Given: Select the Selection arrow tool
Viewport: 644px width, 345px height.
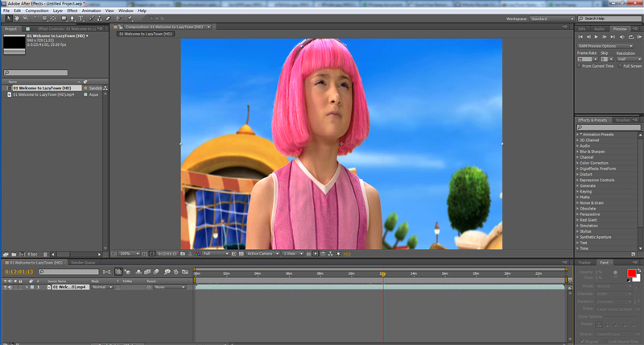Looking at the screenshot, I should click(x=9, y=19).
